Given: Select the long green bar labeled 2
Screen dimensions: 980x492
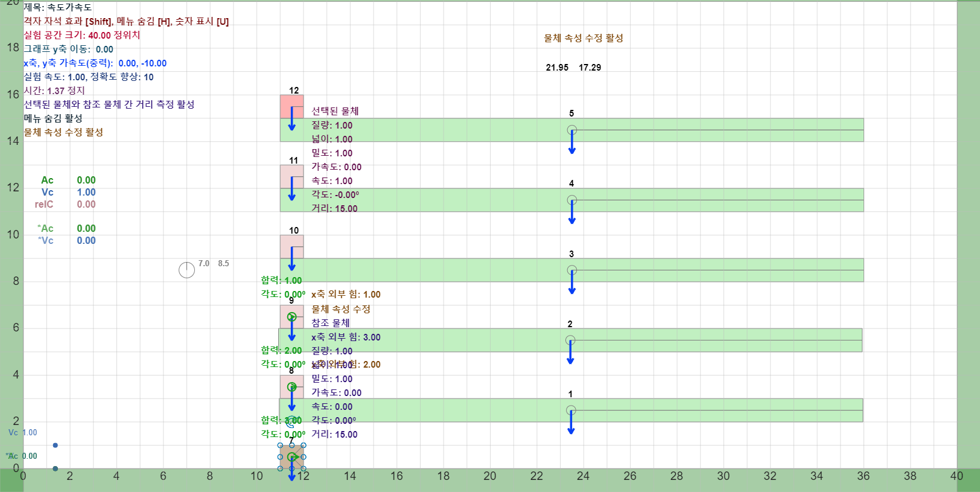Looking at the screenshot, I should tap(570, 340).
